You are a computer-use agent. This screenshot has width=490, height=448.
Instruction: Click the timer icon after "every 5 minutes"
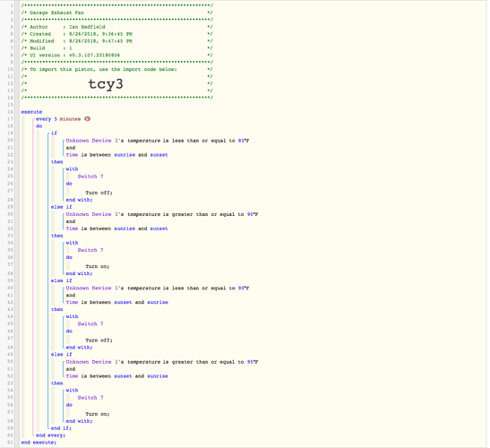tap(87, 119)
